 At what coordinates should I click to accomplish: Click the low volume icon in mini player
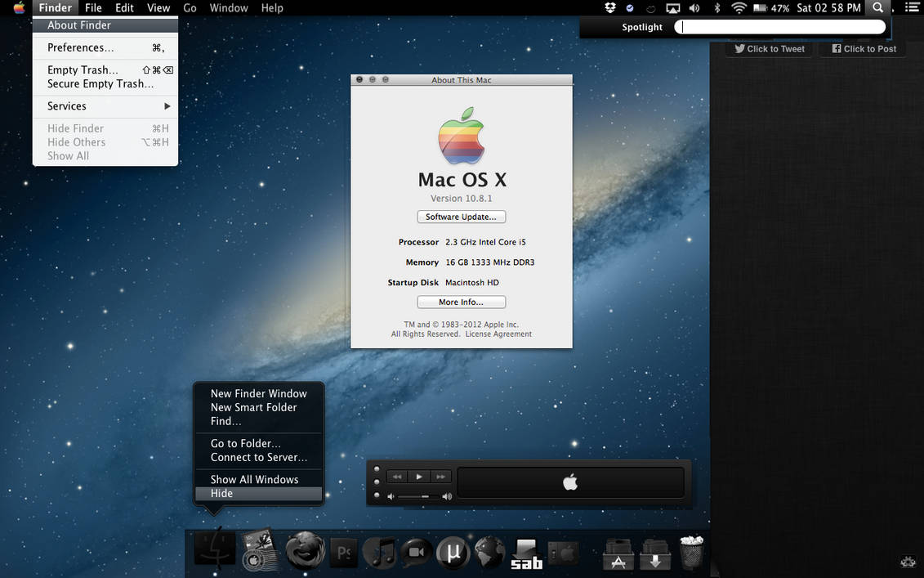click(391, 497)
